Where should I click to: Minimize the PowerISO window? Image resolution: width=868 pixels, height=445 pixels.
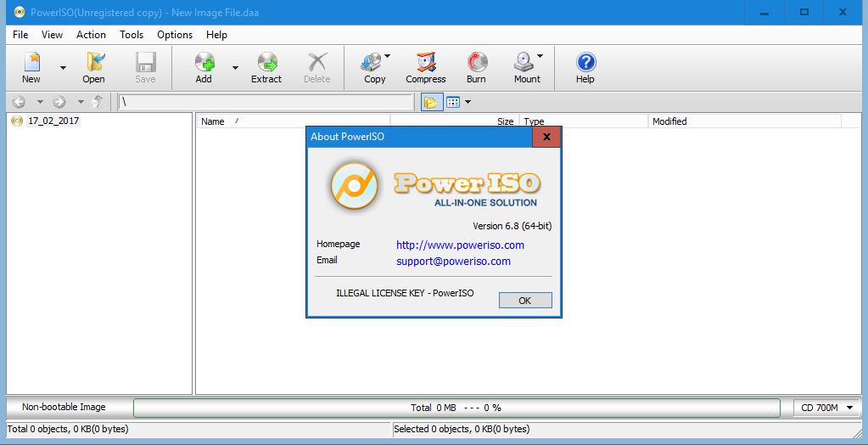coord(764,12)
